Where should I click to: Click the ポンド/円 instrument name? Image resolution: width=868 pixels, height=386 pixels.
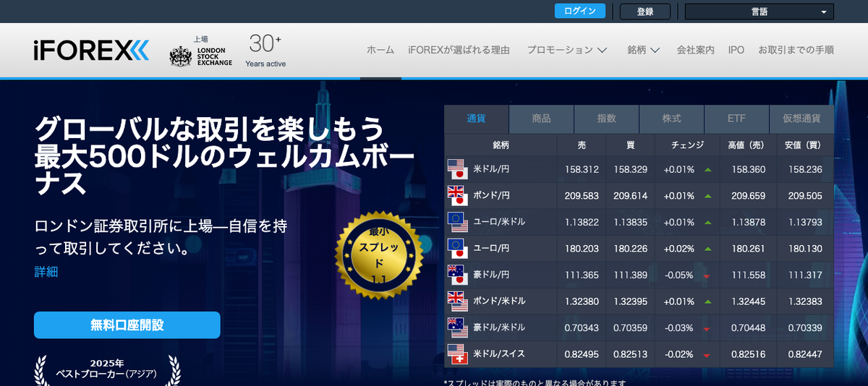coord(492,196)
